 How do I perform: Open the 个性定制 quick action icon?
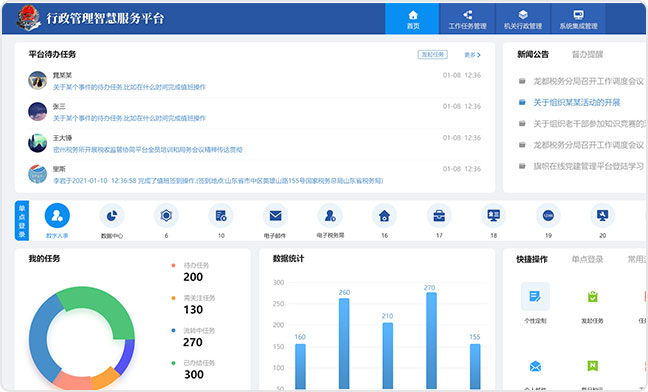pyautogui.click(x=535, y=297)
